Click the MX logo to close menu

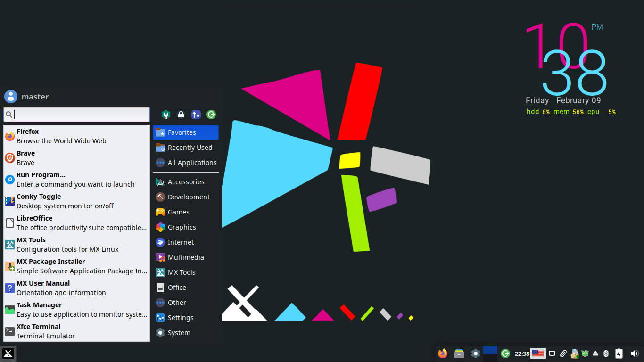click(8, 354)
